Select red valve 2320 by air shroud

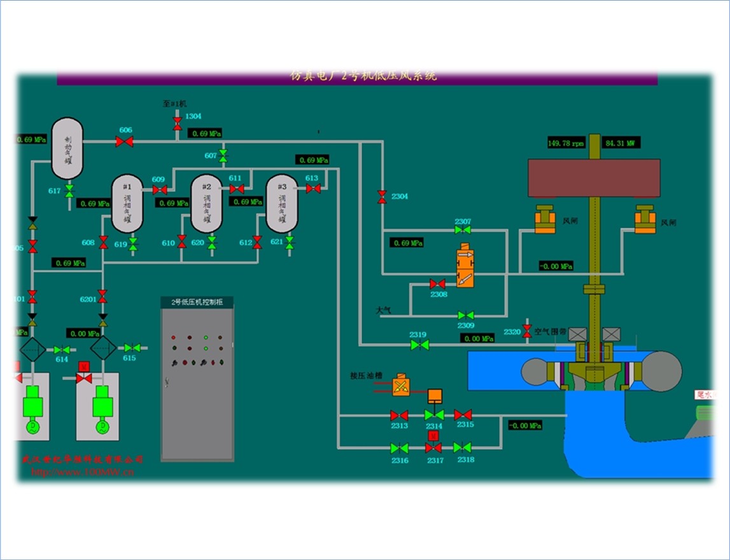click(x=526, y=331)
